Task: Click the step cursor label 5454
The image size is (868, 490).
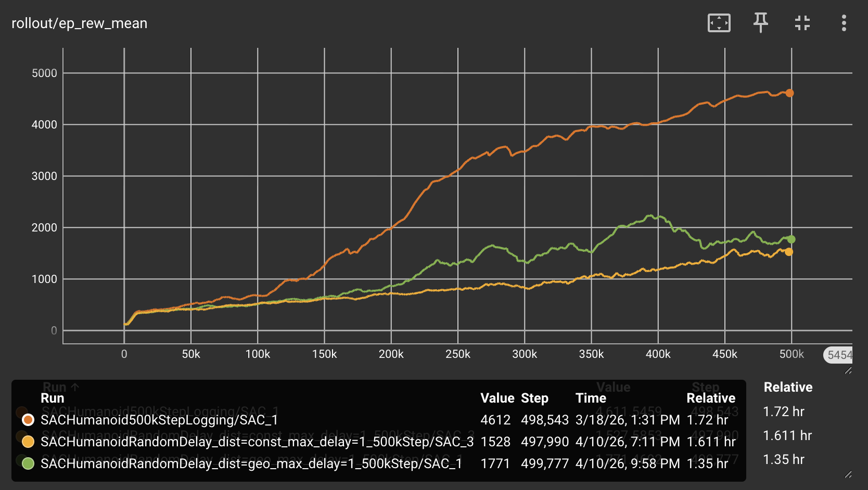Action: tap(838, 355)
